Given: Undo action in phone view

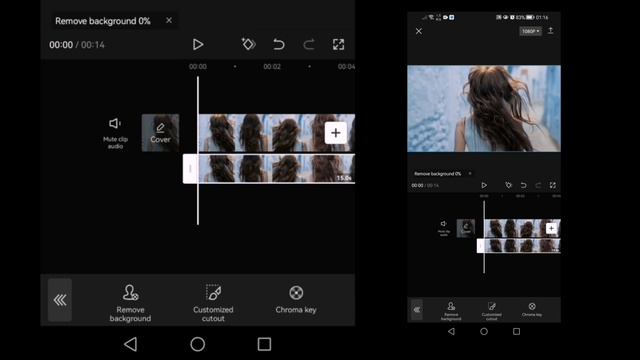Looking at the screenshot, I should coord(523,185).
